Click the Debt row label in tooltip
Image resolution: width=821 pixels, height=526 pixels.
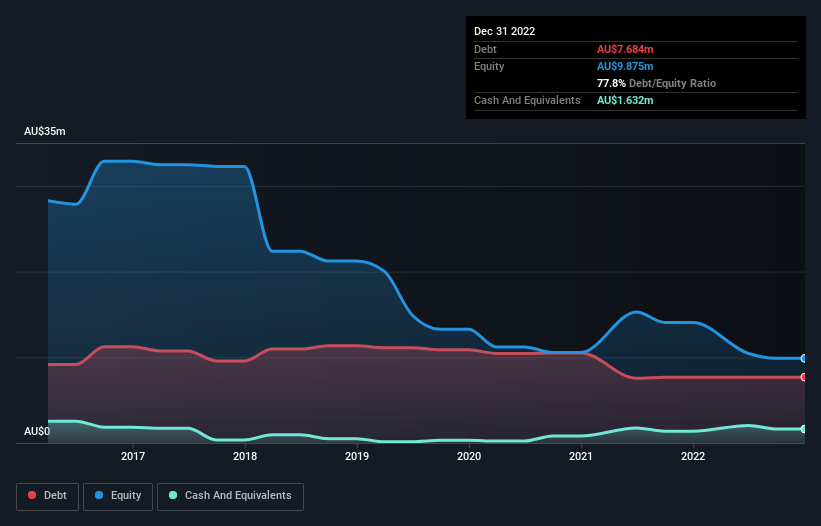pos(485,49)
